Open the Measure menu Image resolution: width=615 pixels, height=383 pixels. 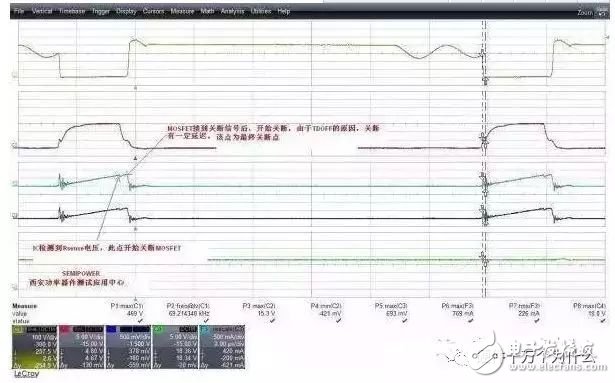[x=182, y=11]
